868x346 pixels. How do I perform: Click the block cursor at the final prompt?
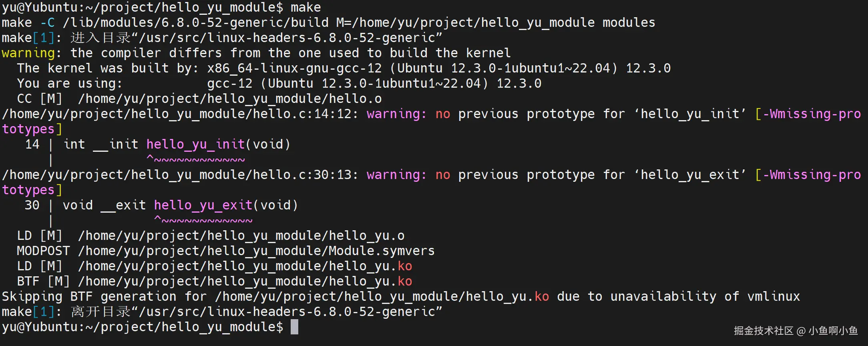(x=294, y=327)
